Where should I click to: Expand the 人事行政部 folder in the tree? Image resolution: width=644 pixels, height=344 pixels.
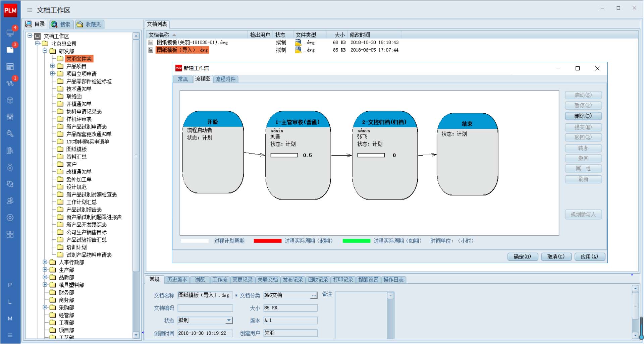point(45,262)
